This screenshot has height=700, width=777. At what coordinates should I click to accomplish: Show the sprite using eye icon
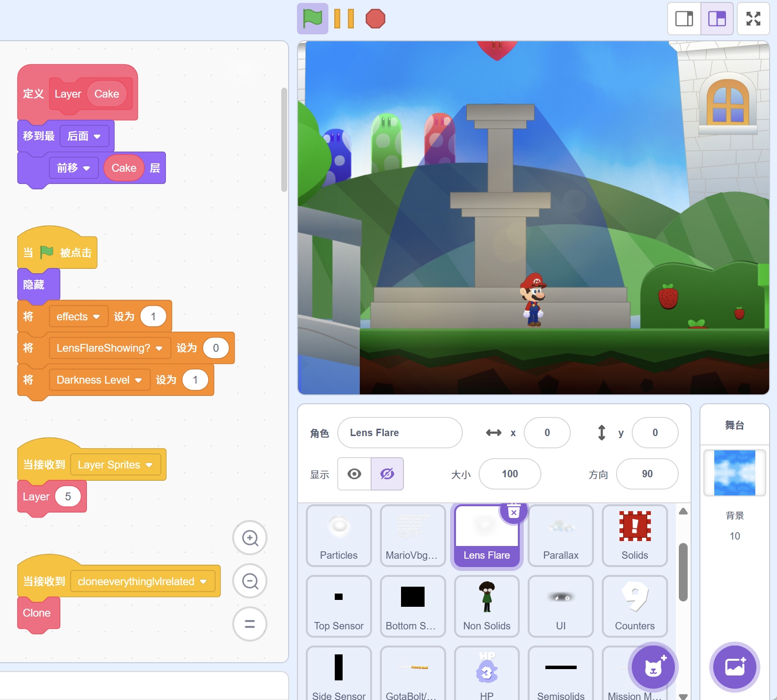coord(354,474)
